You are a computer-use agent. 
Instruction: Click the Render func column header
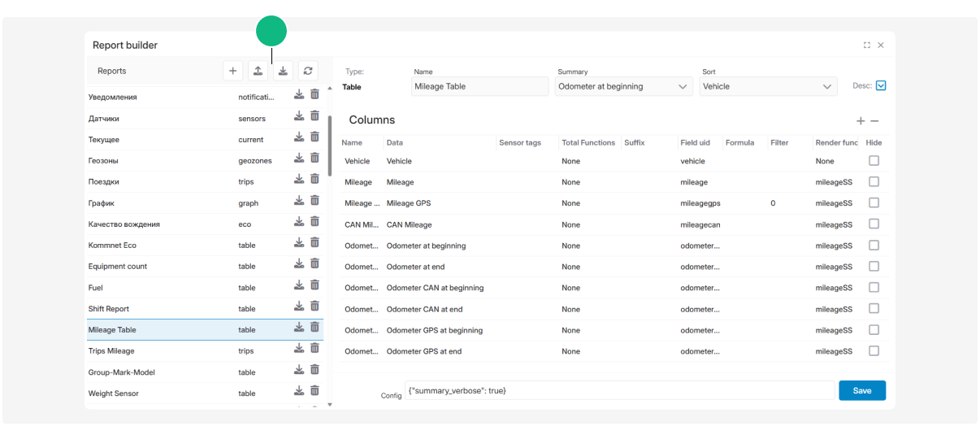click(x=837, y=142)
